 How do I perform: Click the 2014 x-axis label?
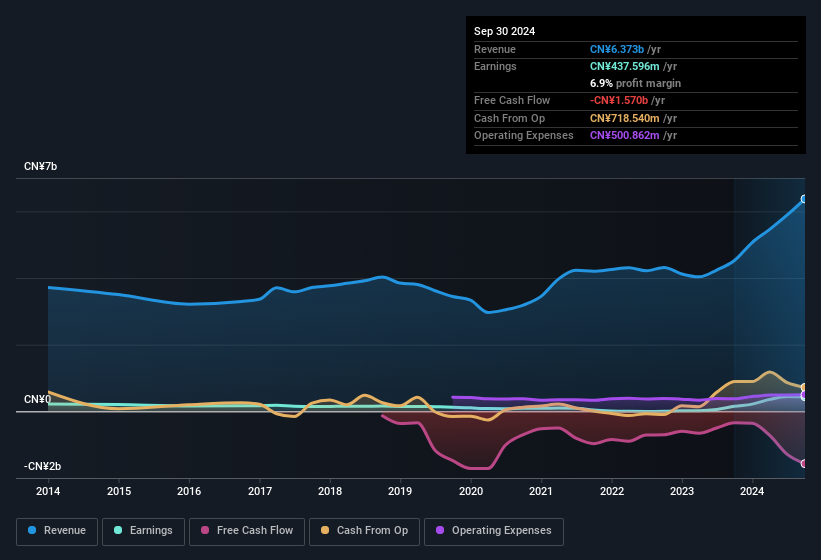click(x=48, y=491)
